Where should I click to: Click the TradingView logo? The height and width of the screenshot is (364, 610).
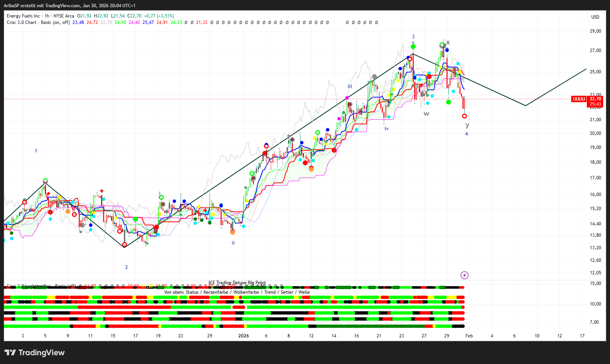(x=35, y=353)
